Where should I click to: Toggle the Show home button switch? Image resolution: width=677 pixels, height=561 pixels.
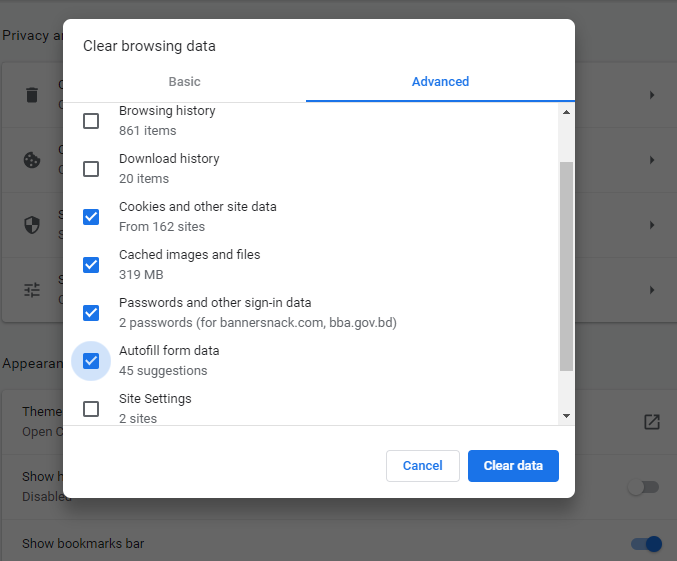coord(642,487)
